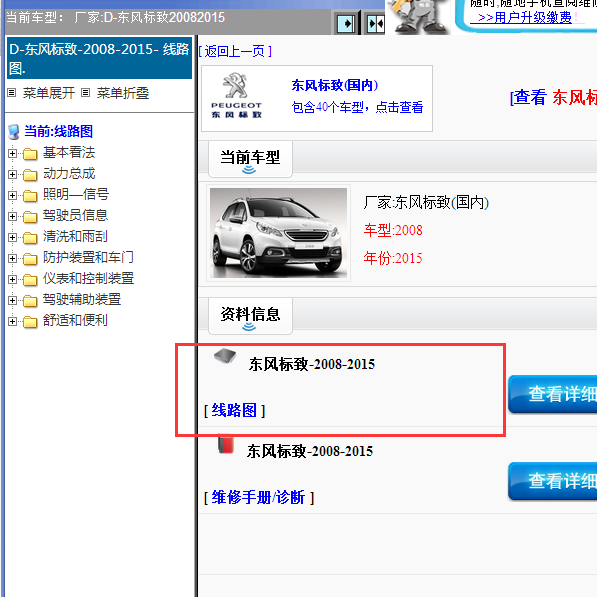Select 动力总成 tree label
597x597 pixels.
coord(69,173)
